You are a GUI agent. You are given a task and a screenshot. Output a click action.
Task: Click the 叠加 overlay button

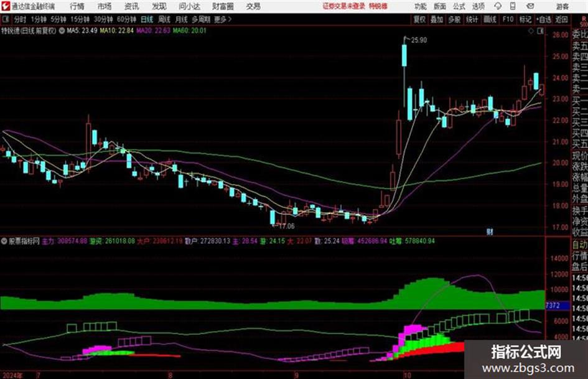coord(437,19)
